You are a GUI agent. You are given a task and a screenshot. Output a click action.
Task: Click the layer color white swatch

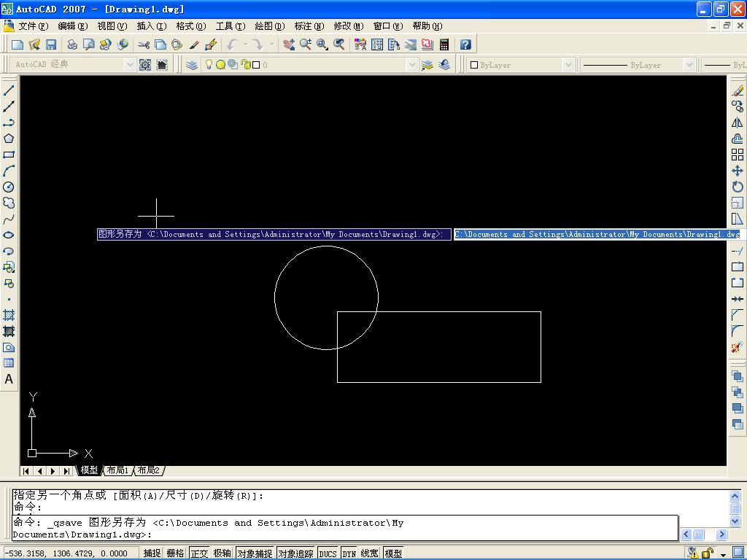(x=256, y=65)
